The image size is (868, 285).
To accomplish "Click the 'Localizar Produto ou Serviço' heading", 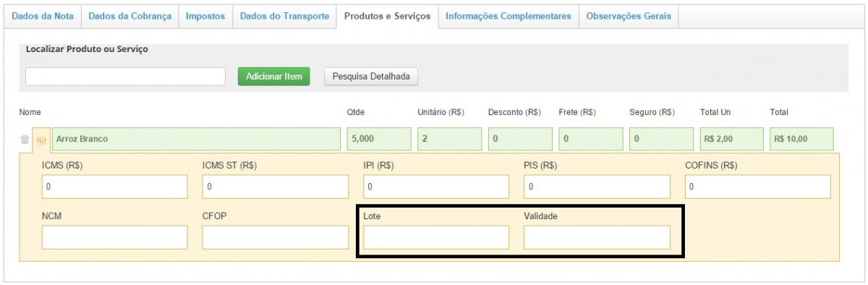I will pyautogui.click(x=87, y=49).
